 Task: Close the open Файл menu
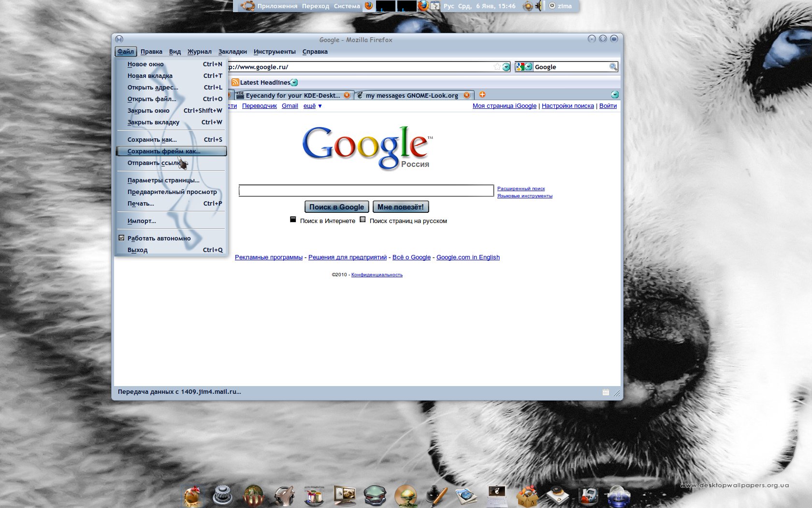[126, 51]
